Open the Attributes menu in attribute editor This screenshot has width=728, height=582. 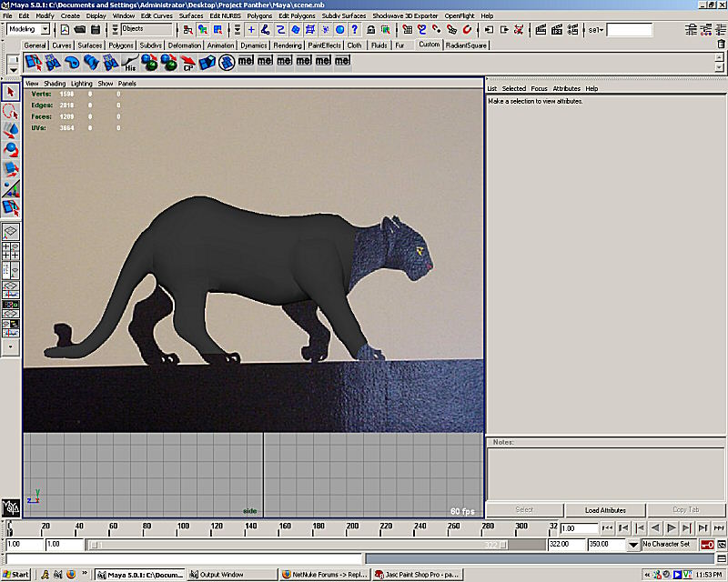(x=566, y=88)
